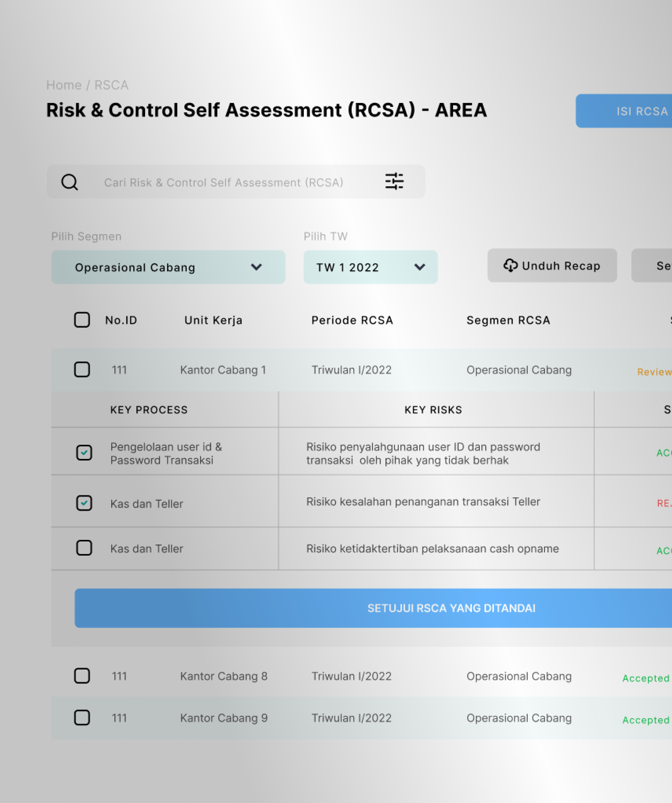Toggle the select-all checkbox in table header

pos(82,320)
